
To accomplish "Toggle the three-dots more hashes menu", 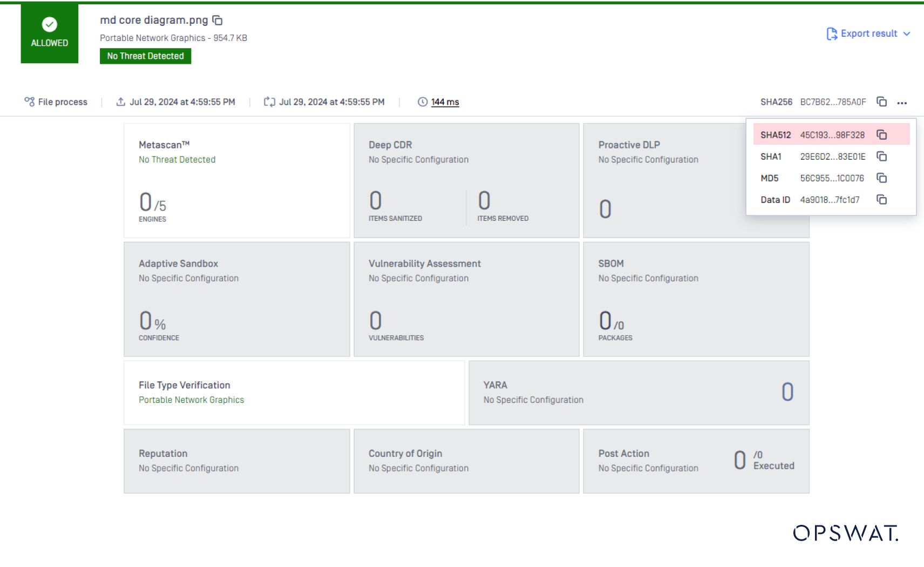I will (902, 102).
